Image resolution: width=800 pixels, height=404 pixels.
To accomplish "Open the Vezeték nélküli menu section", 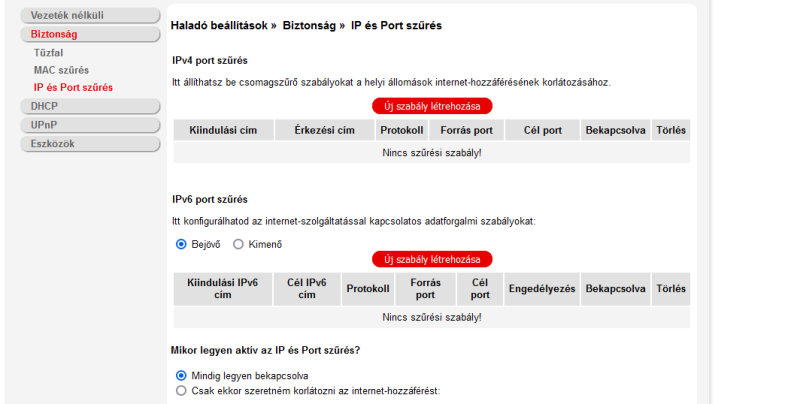I will 90,15.
